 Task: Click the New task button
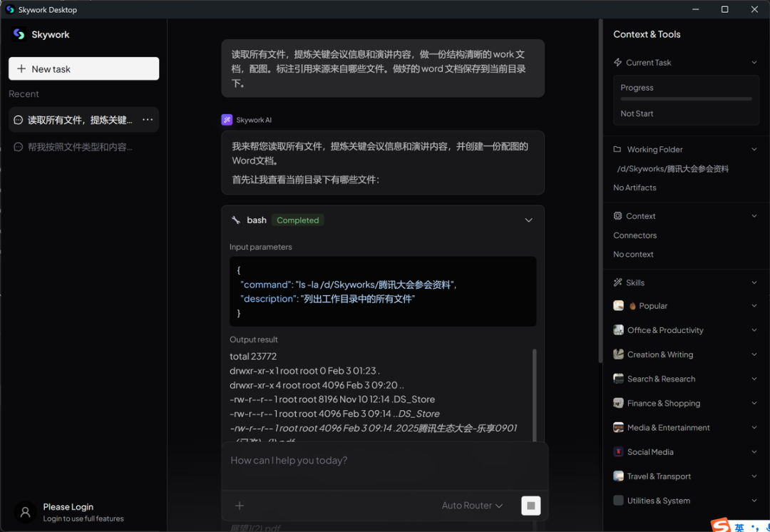pyautogui.click(x=83, y=68)
